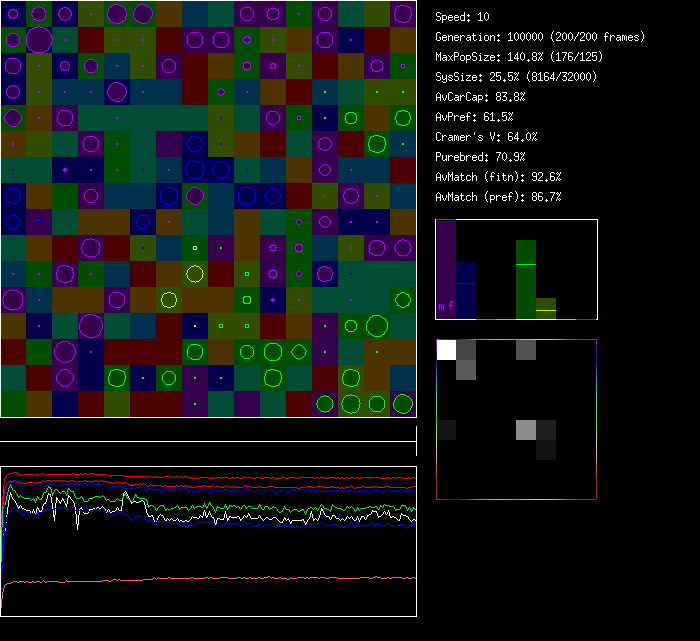Select the AvMatch (pref) statistic
The width and height of the screenshot is (700, 641).
coord(499,197)
